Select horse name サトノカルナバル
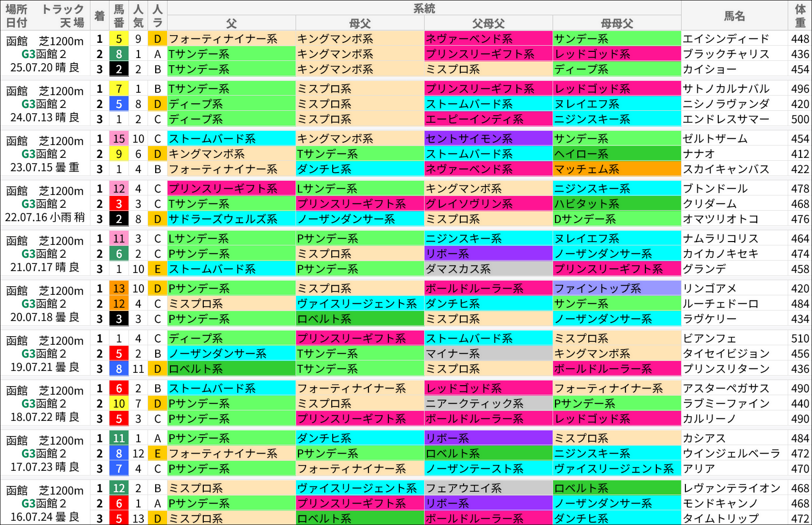Screen dimensions: 812x525 (725, 89)
